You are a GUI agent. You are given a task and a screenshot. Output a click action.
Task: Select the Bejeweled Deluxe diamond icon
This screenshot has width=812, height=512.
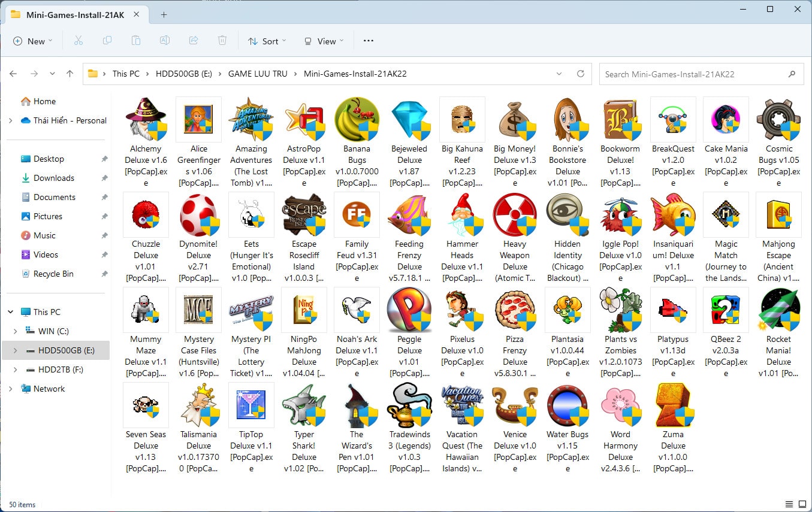point(409,119)
